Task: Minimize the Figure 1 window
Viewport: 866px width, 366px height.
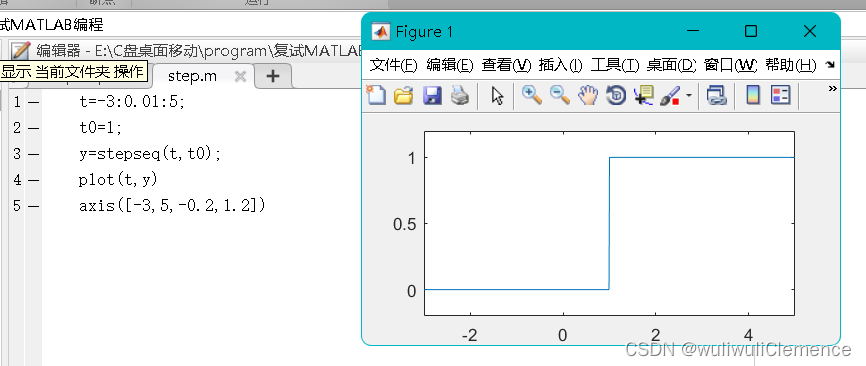Action: tap(694, 31)
